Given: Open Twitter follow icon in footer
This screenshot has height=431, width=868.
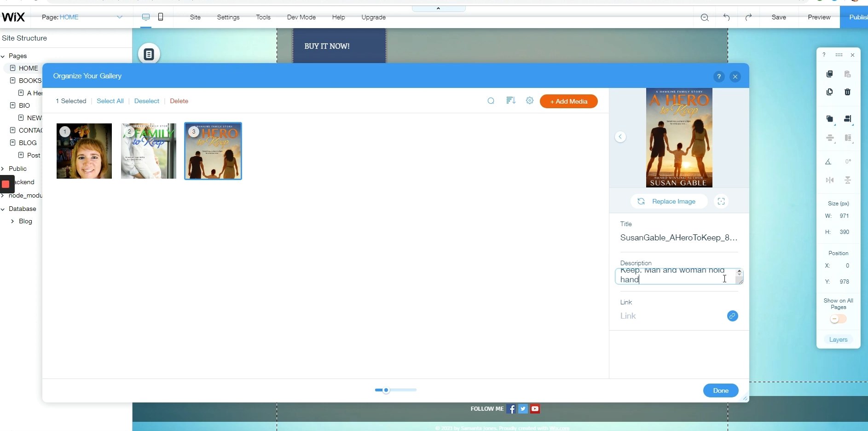Looking at the screenshot, I should (523, 409).
